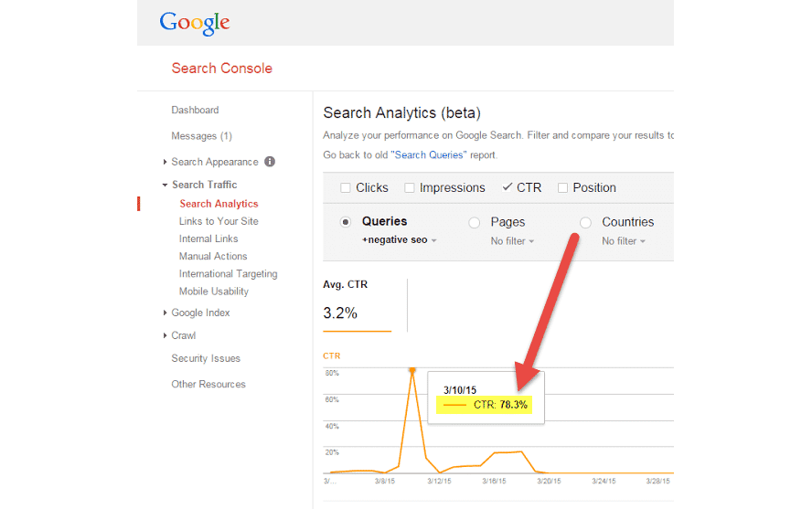Open the Search Console home link
This screenshot has width=812, height=509.
click(x=221, y=69)
